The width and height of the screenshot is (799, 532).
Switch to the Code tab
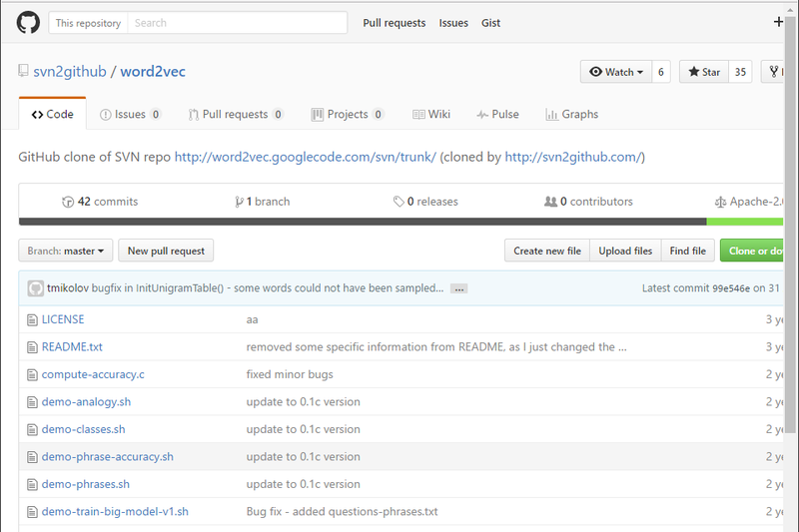(53, 114)
